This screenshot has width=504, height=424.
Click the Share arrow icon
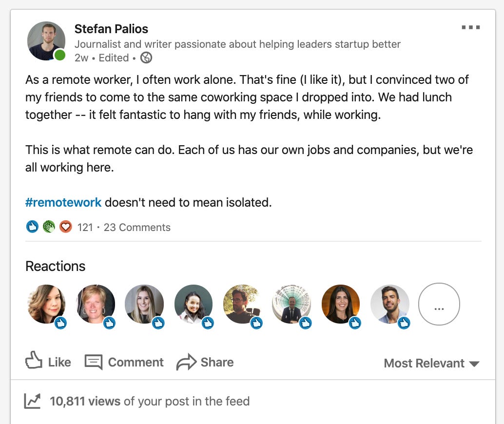coord(186,362)
